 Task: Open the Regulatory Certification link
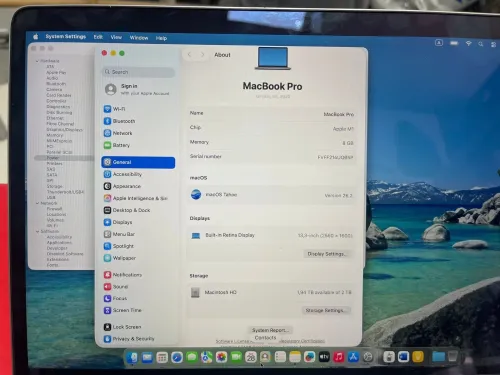302,341
